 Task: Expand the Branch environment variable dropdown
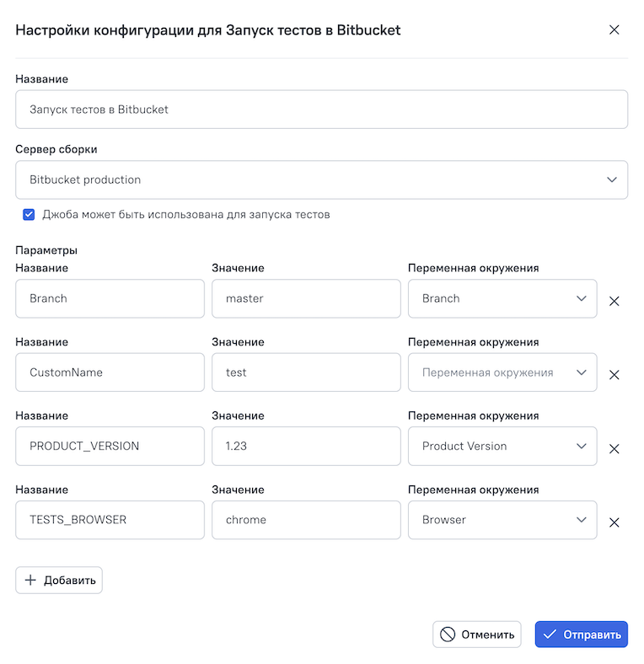(502, 299)
